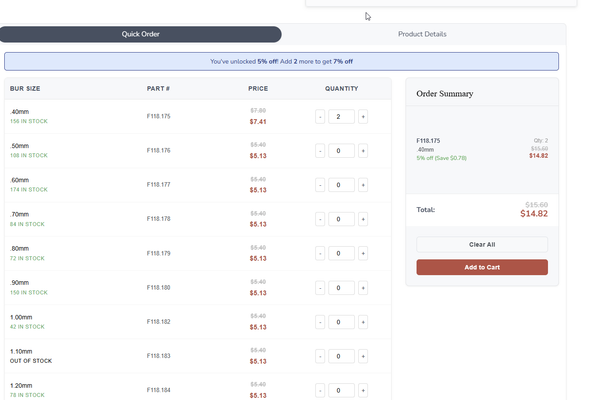Click the '108 IN STOCK' label

coord(29,155)
